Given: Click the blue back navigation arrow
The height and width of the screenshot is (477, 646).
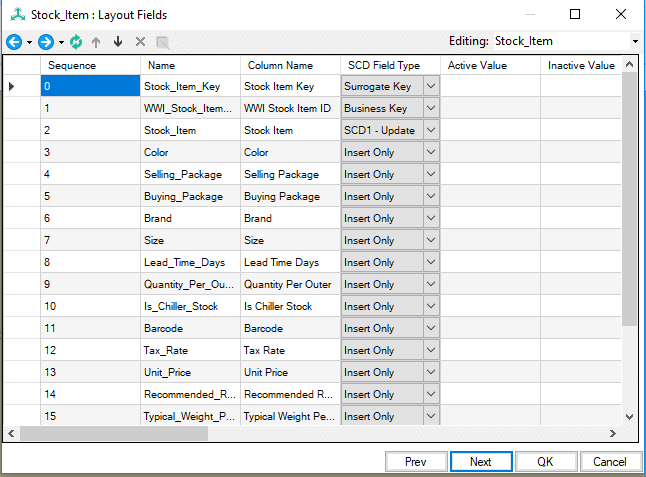Looking at the screenshot, I should pyautogui.click(x=14, y=42).
